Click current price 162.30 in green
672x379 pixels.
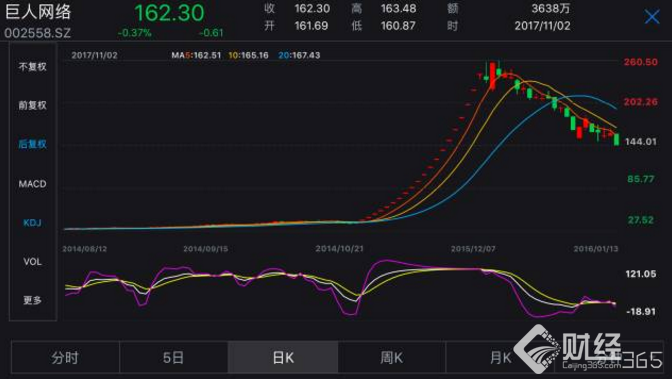(169, 13)
